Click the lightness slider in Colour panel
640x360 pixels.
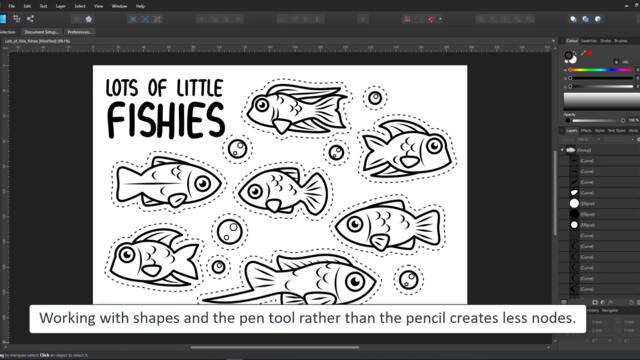(601, 86)
